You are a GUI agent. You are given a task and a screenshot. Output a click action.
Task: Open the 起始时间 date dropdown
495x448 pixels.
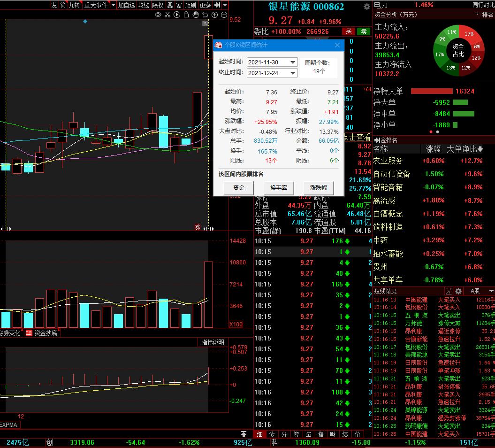293,62
